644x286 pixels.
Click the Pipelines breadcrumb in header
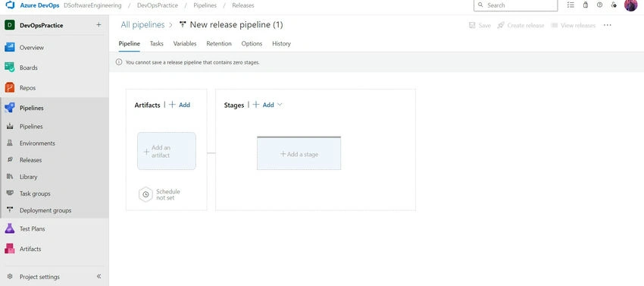(x=205, y=5)
